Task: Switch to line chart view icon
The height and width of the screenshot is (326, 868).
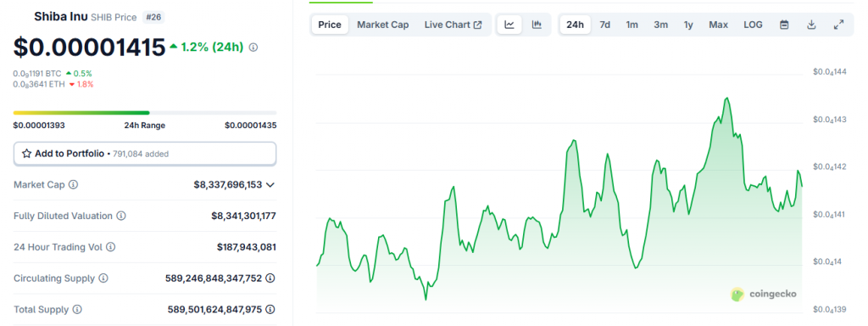Action: click(509, 25)
